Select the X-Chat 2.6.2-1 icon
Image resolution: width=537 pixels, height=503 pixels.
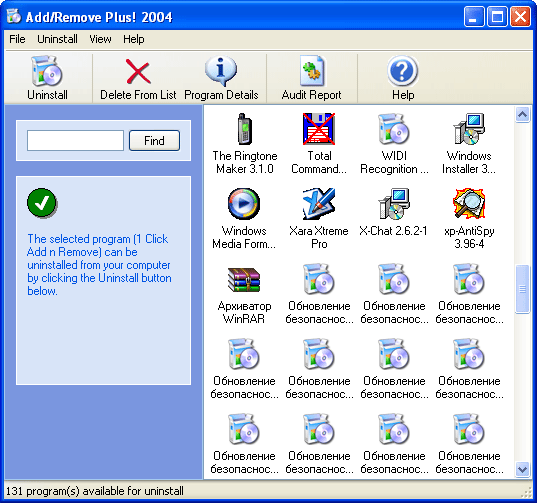pos(394,204)
